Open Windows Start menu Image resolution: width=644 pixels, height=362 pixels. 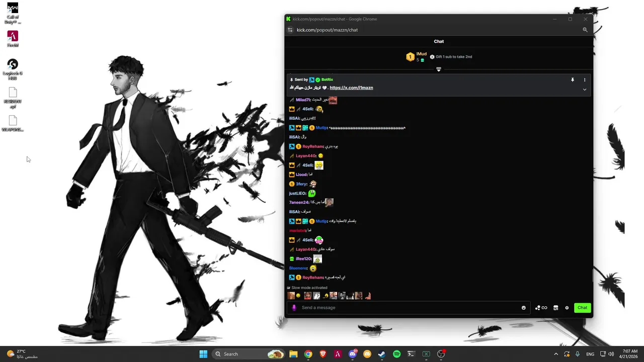point(203,354)
